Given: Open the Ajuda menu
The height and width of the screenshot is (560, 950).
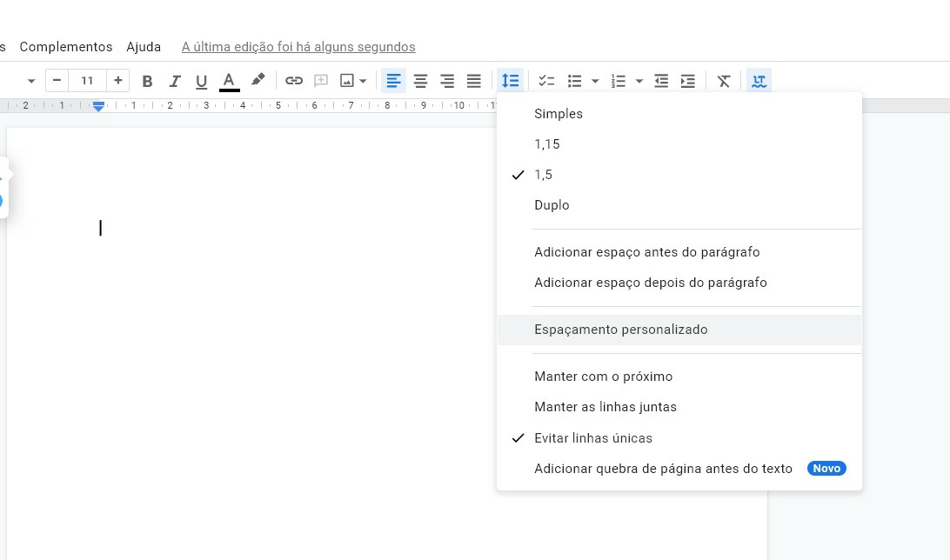Looking at the screenshot, I should 144,47.
